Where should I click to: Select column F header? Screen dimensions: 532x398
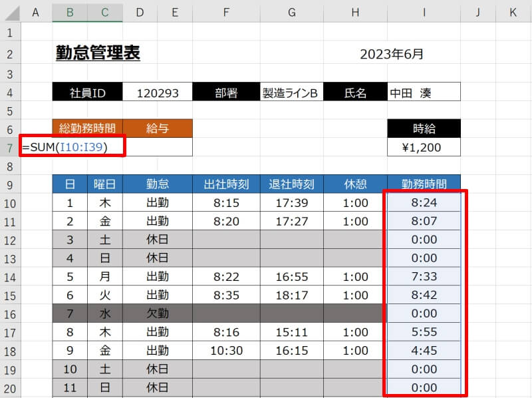coord(226,13)
